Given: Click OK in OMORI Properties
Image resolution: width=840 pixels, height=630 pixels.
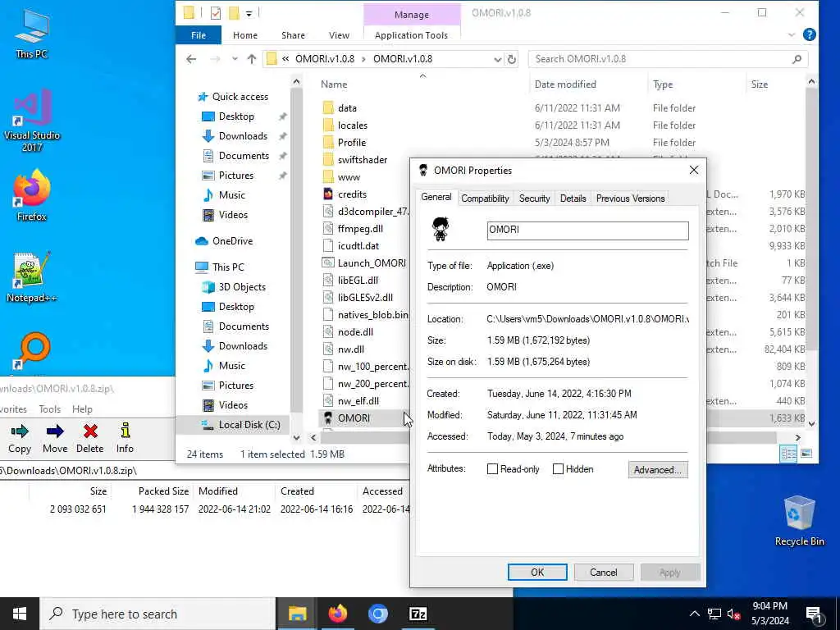Looking at the screenshot, I should pos(537,572).
